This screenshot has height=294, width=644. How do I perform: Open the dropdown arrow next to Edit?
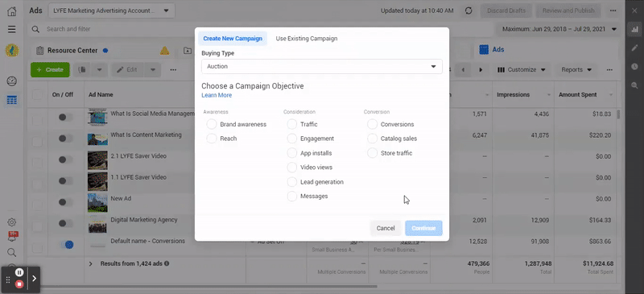153,70
